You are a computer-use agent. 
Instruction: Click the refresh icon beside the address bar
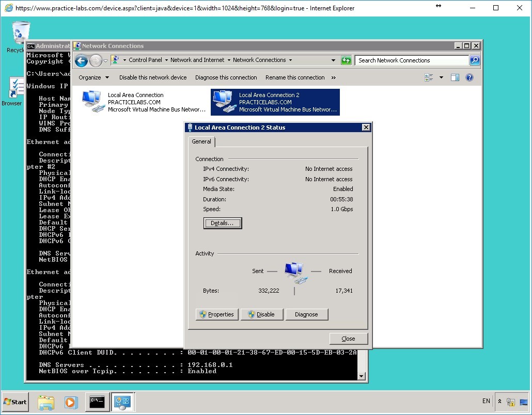[x=346, y=60]
